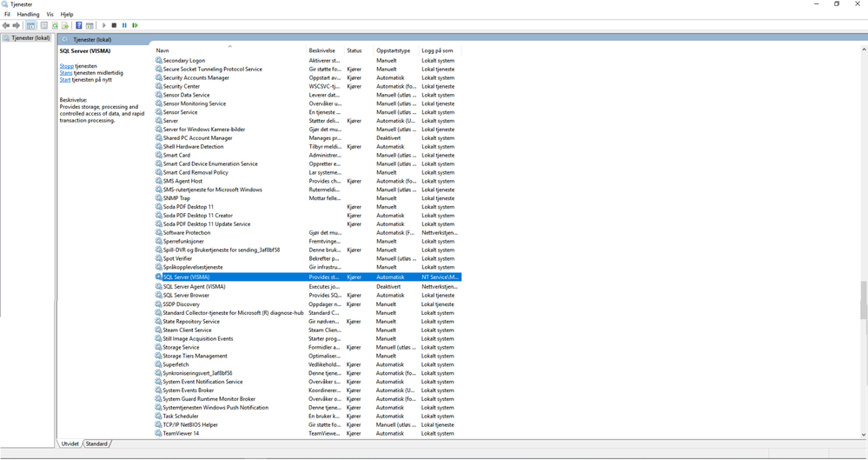The height and width of the screenshot is (460, 868).
Task: Select the SQL Server (VISMA) service row
Action: pyautogui.click(x=308, y=277)
